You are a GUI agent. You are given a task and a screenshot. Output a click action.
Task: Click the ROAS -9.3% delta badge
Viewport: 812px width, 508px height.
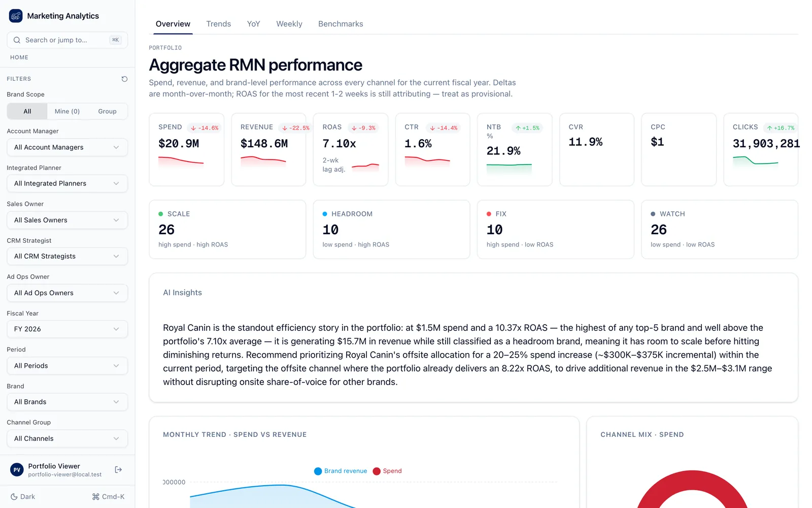(x=363, y=128)
